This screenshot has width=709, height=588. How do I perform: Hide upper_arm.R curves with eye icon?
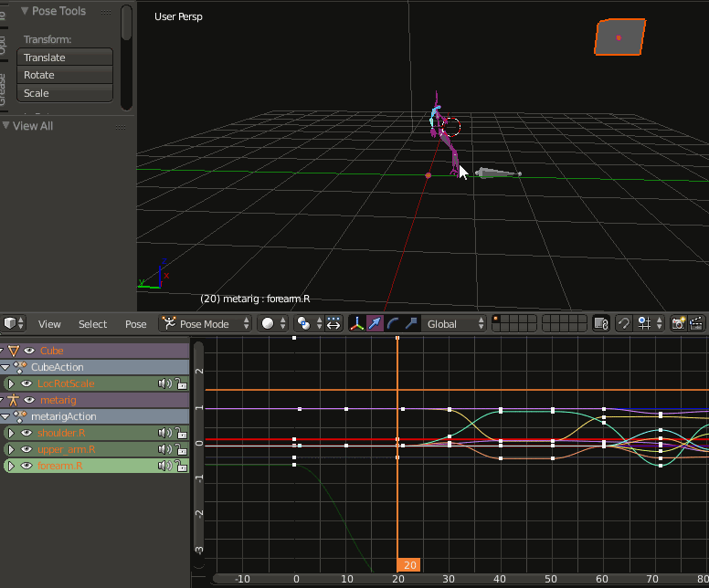26,449
